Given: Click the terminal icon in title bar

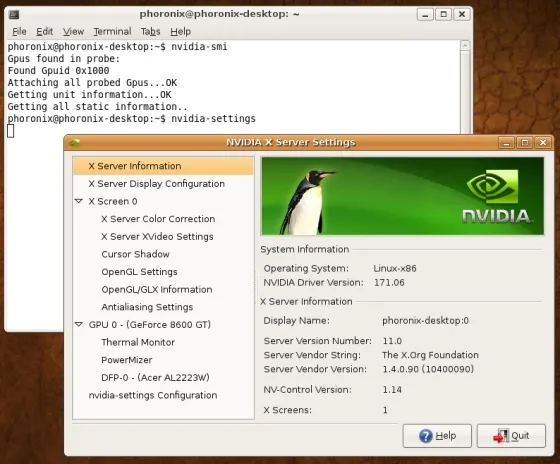Looking at the screenshot, I should (x=14, y=14).
